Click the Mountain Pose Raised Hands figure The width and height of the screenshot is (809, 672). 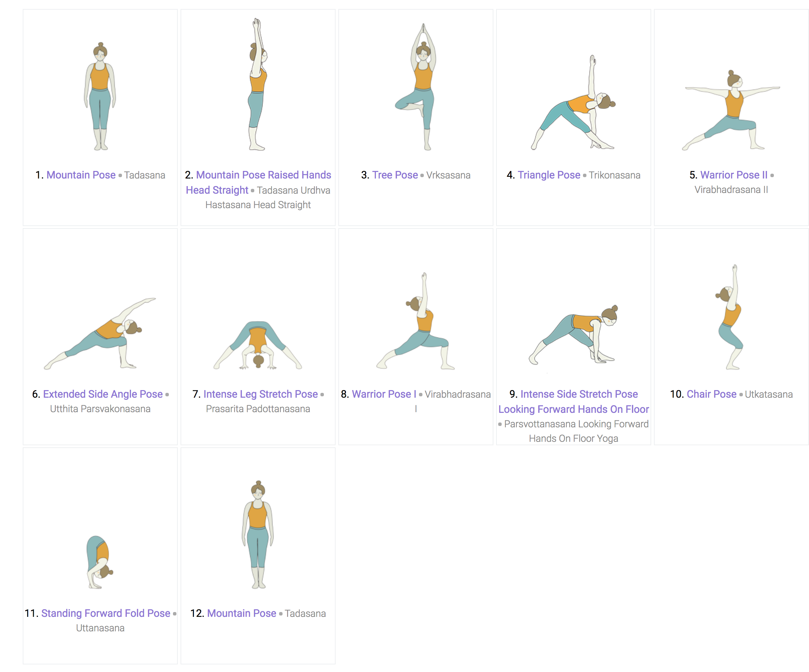coord(258,84)
